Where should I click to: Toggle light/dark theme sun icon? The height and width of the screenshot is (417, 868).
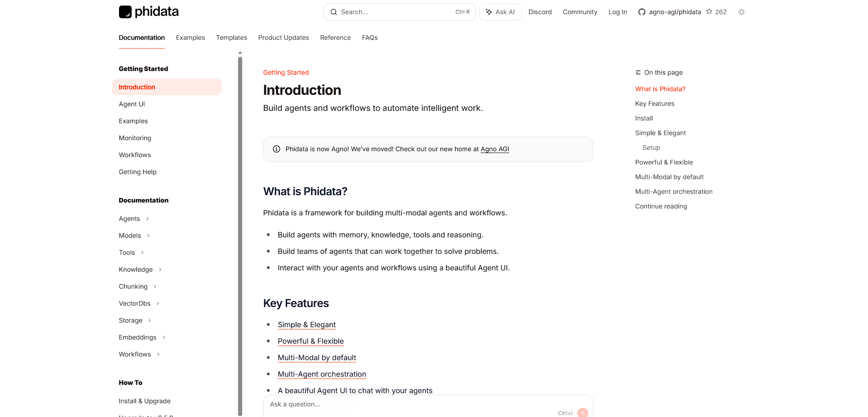coord(742,12)
